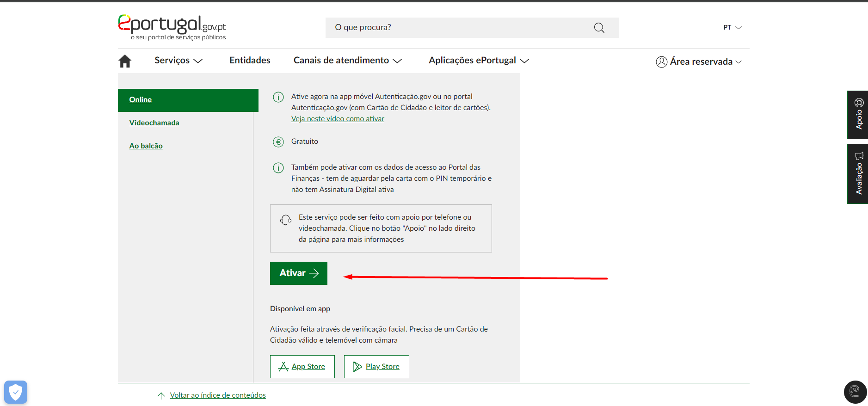The image size is (868, 406).
Task: Select the Online tab
Action: coord(188,100)
